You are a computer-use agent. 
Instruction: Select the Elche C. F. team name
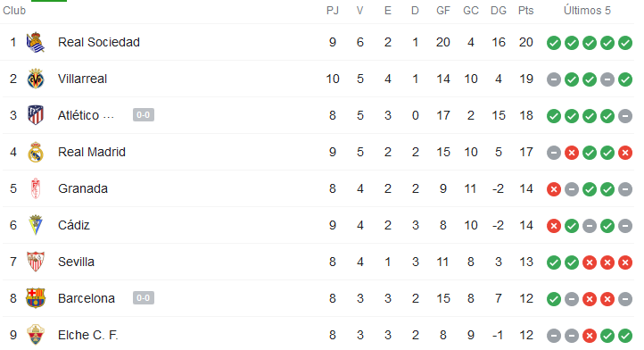pos(88,335)
